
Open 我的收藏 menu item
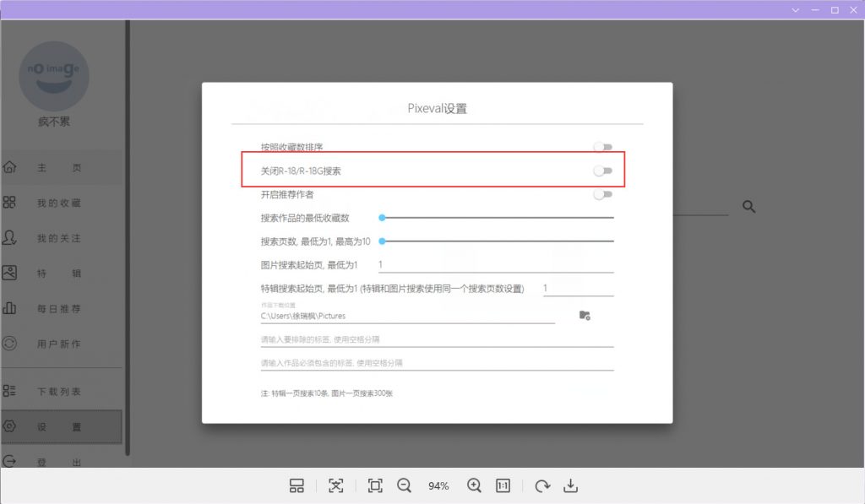pos(59,203)
